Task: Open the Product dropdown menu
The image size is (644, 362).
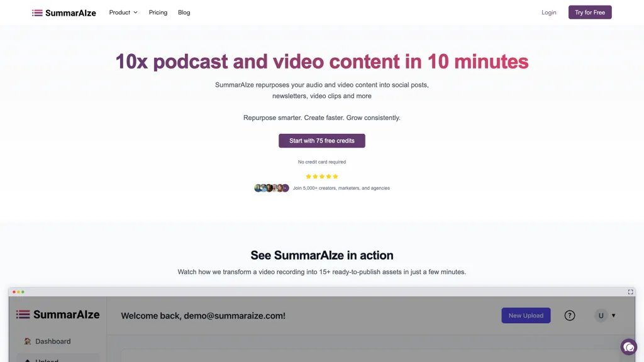Action: (123, 13)
